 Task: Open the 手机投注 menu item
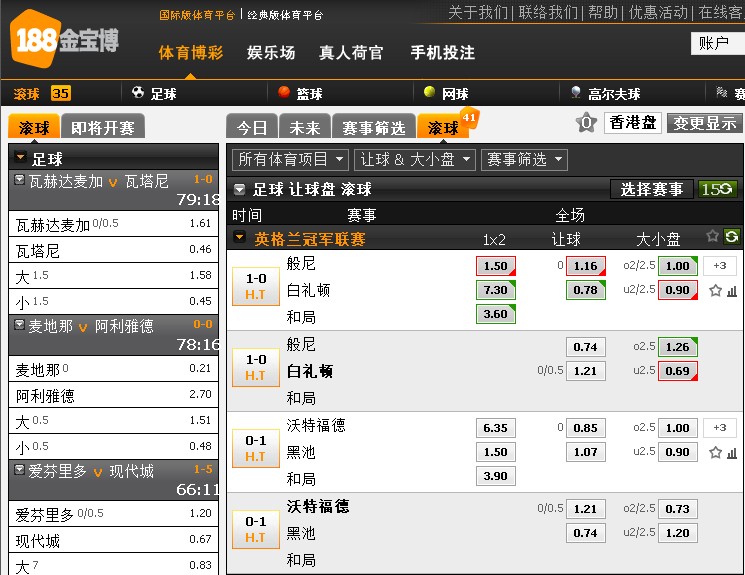click(x=442, y=52)
